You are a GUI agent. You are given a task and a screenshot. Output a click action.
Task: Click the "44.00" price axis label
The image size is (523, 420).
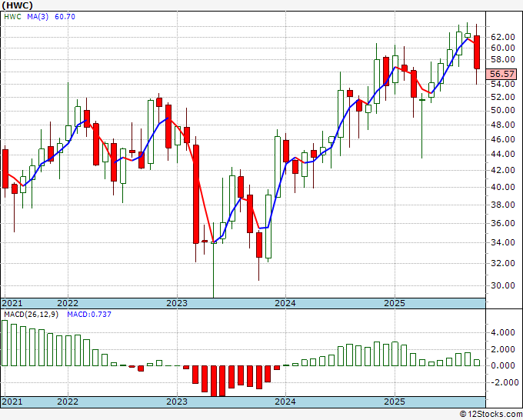point(503,154)
